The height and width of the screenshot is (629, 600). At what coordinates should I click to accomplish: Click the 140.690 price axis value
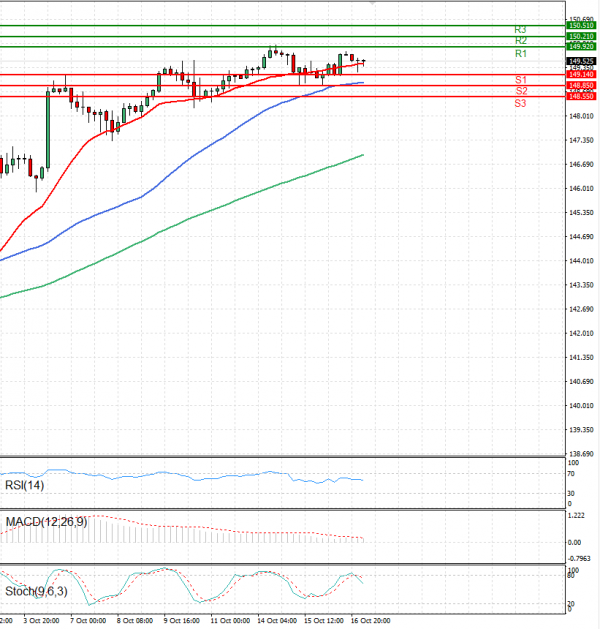point(581,381)
